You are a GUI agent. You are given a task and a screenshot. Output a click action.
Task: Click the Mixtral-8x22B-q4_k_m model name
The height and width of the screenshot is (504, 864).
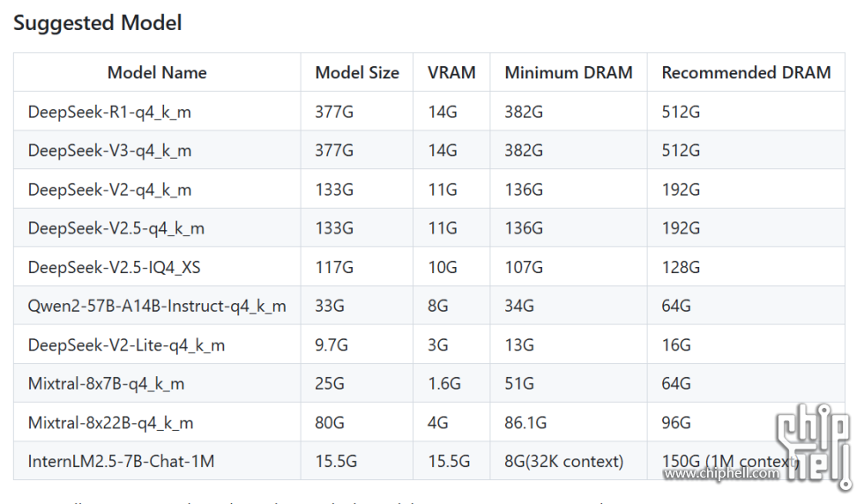111,423
